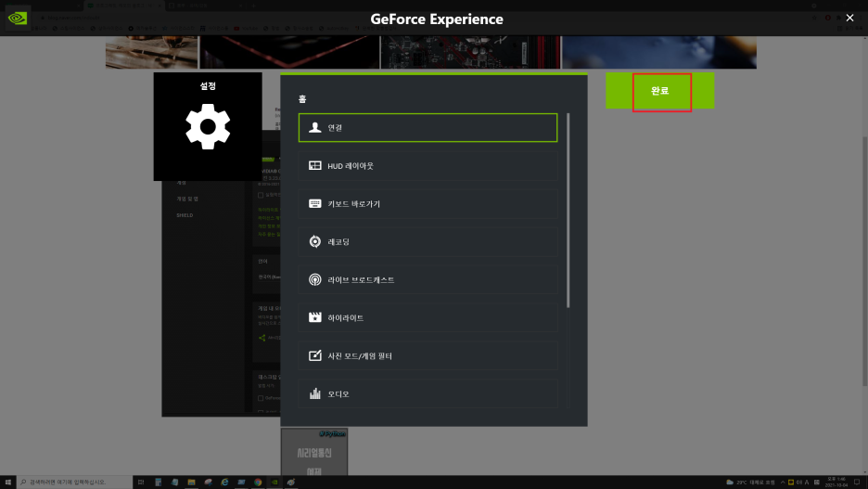
Task: Click the 설정 gear settings tile
Action: (x=208, y=126)
